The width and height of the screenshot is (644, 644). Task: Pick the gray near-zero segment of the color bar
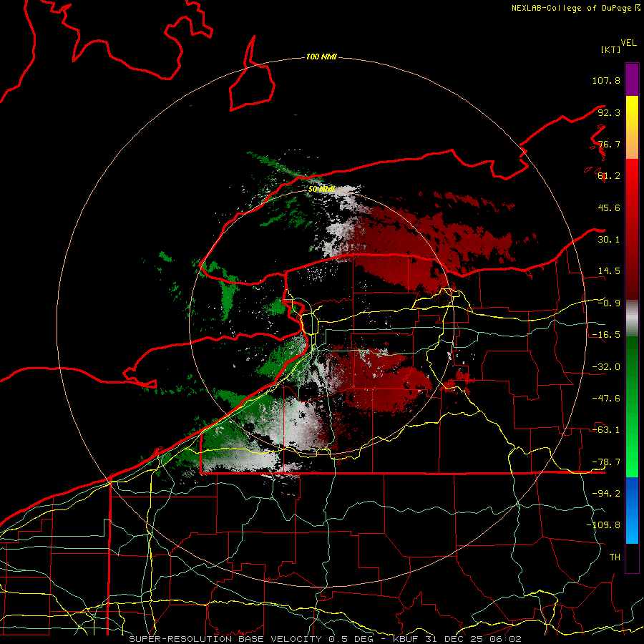tap(632, 318)
